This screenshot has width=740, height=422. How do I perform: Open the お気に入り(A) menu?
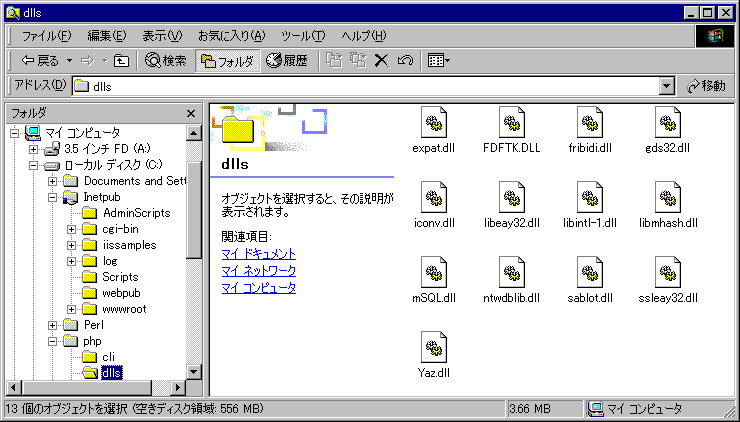(x=232, y=35)
